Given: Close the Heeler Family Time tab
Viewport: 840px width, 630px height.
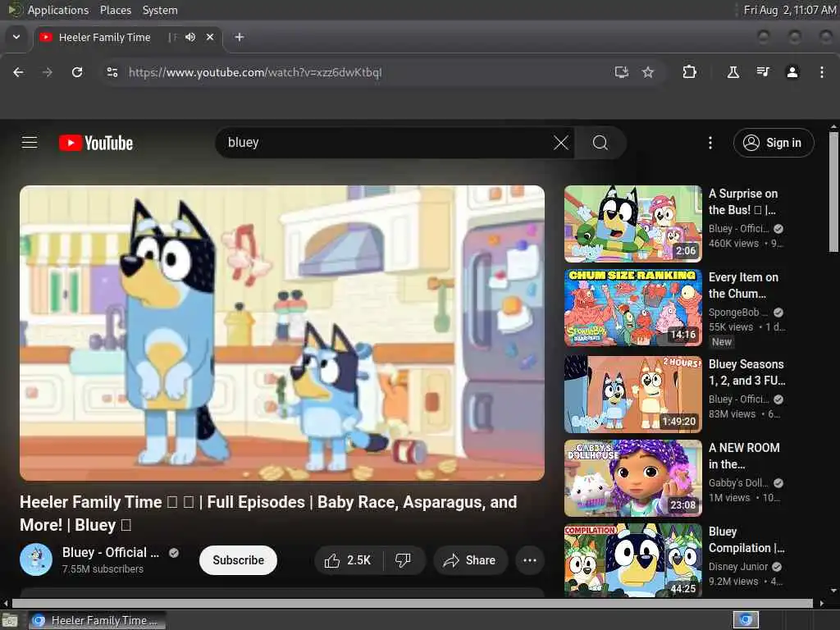Looking at the screenshot, I should point(210,37).
